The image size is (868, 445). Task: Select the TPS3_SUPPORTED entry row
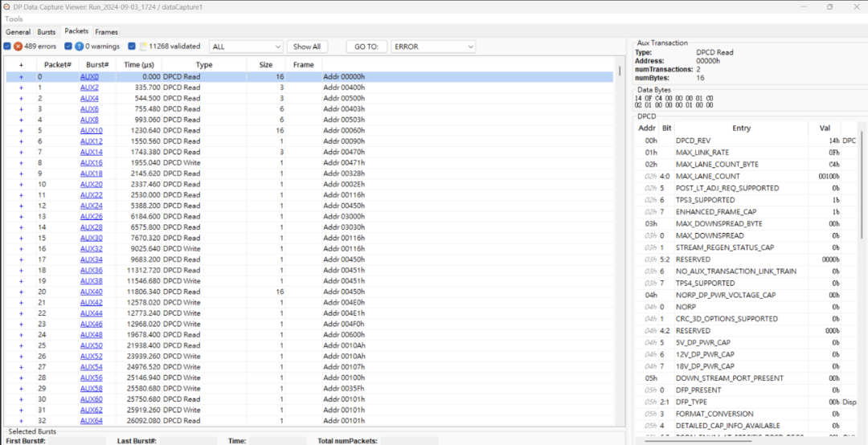pyautogui.click(x=746, y=200)
